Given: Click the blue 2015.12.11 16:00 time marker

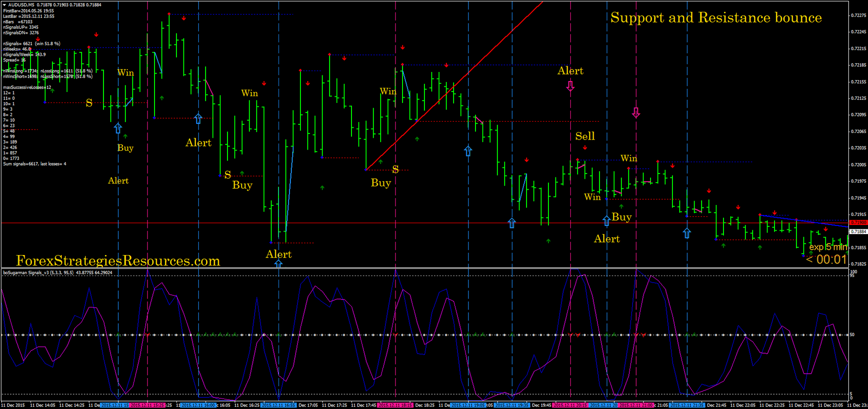Looking at the screenshot, I should click(198, 405).
